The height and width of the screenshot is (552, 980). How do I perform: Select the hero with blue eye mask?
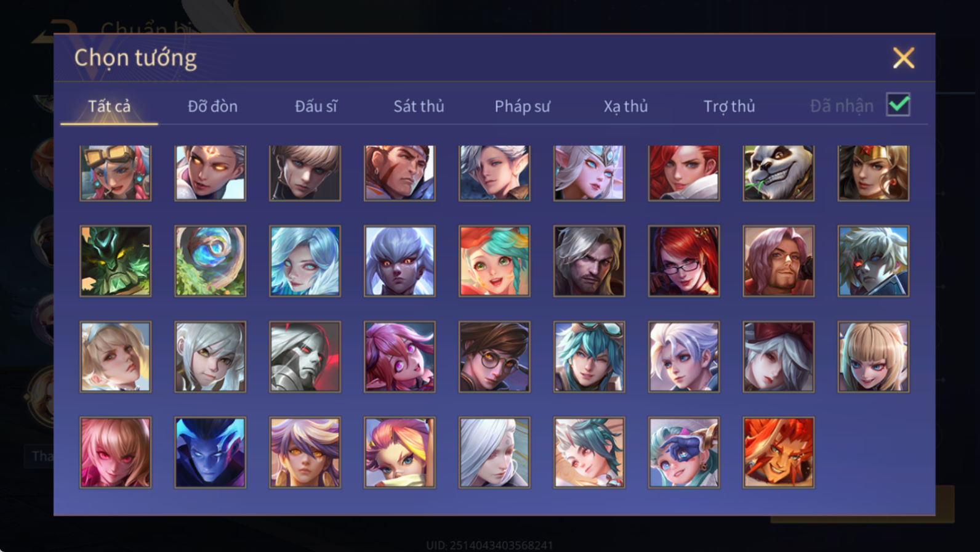point(683,452)
